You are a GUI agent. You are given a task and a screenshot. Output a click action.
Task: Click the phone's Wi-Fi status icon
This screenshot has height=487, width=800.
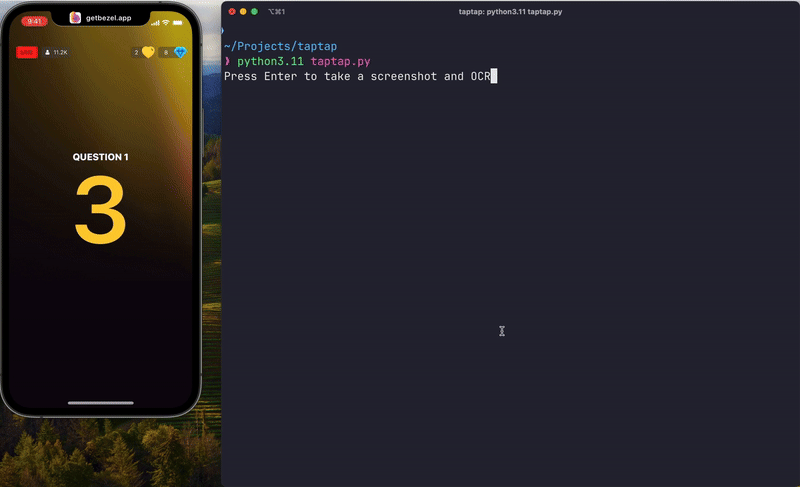[165, 21]
